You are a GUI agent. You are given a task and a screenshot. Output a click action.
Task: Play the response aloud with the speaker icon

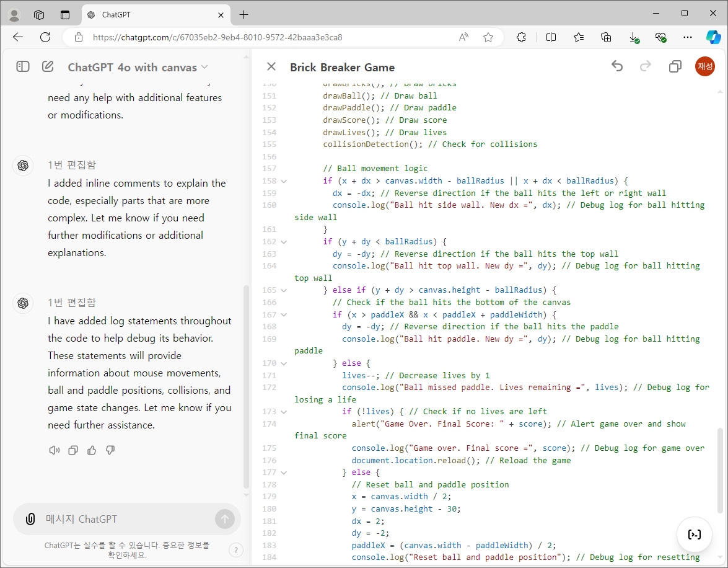[x=55, y=450]
